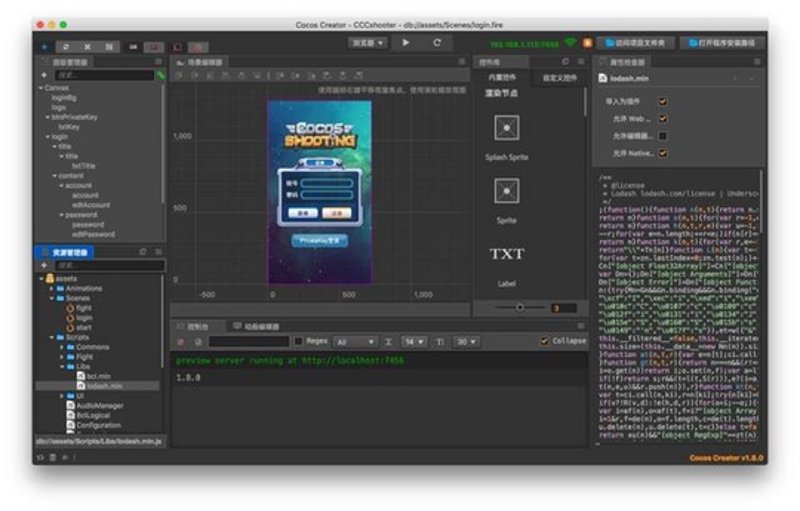Viewport: 800px width, 511px height.
Task: Open the preview platform dropdown next to play
Action: 368,43
